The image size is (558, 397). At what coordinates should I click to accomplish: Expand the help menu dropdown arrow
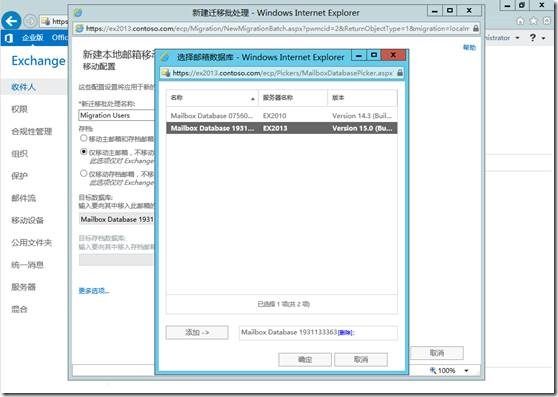tap(544, 38)
